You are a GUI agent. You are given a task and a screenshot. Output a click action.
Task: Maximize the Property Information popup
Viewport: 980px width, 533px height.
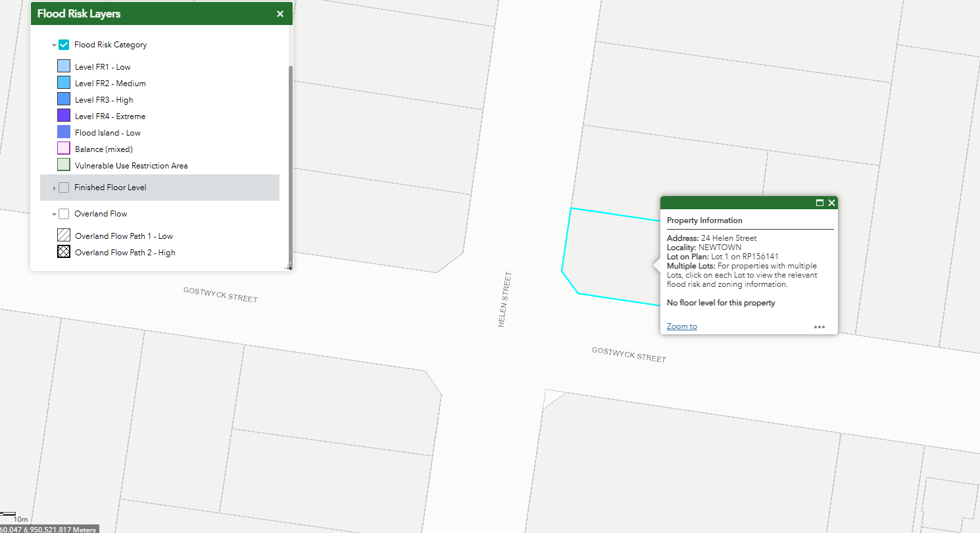(820, 203)
